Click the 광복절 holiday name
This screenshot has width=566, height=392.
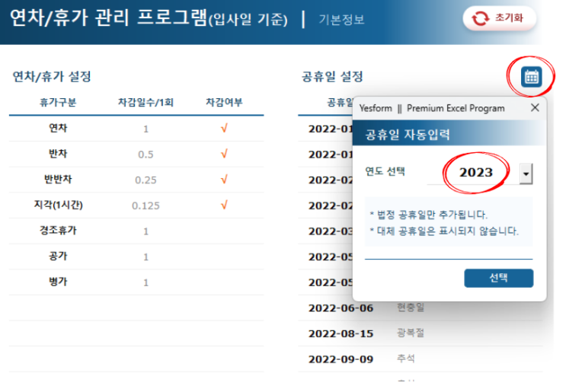coord(411,333)
